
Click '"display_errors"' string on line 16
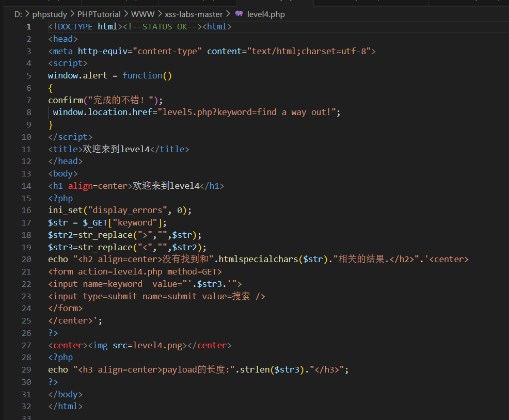coord(127,211)
